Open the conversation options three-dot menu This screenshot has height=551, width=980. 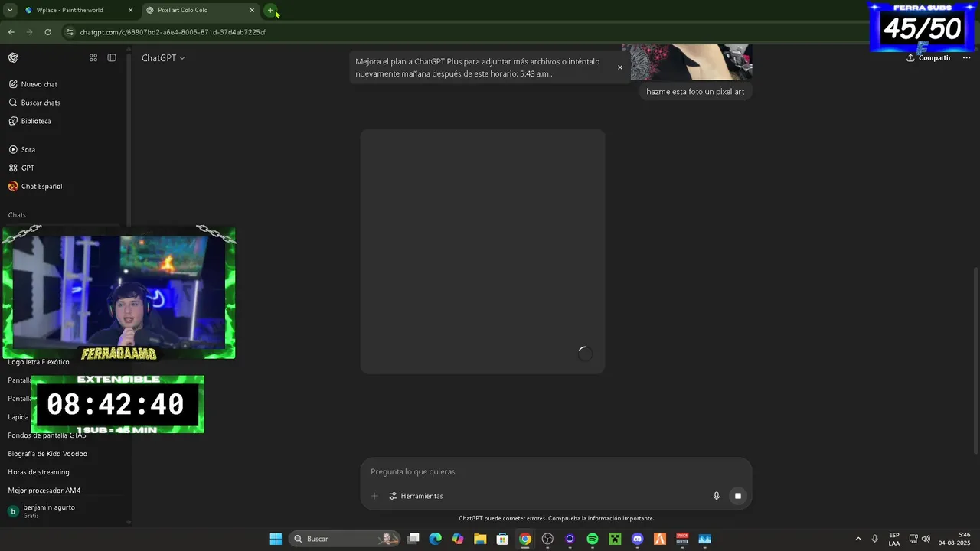tap(966, 58)
